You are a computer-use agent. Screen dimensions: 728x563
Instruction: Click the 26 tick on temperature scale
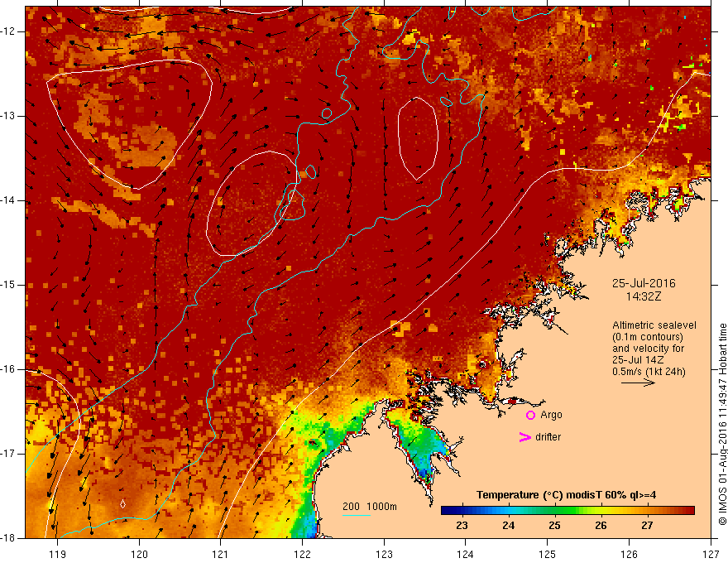coord(601,526)
